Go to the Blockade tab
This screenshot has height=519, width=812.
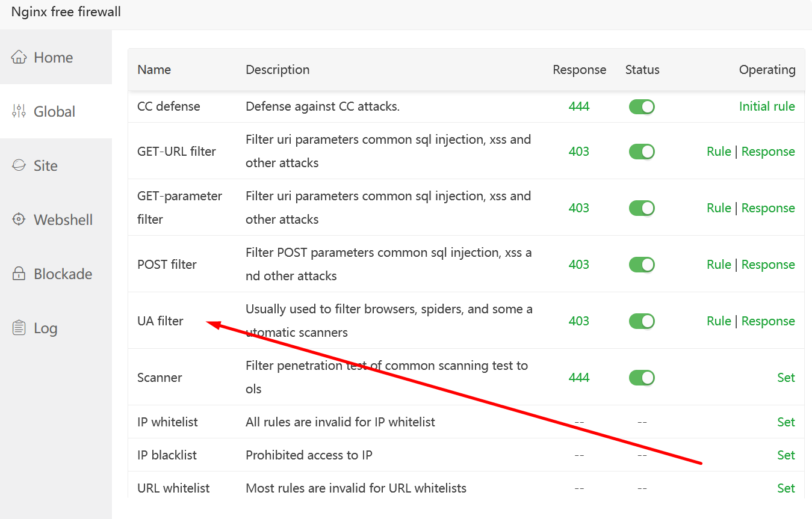(x=63, y=274)
